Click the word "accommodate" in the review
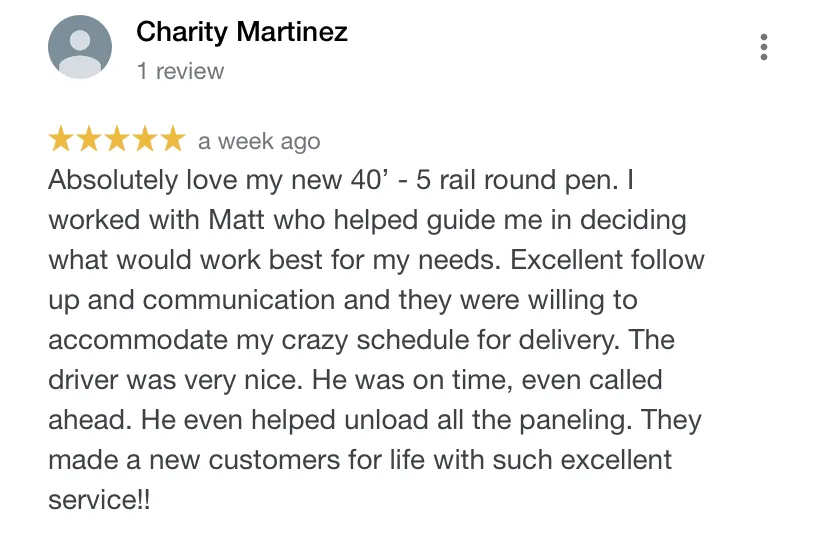Screen dimensions: 828x534 [x=138, y=340]
